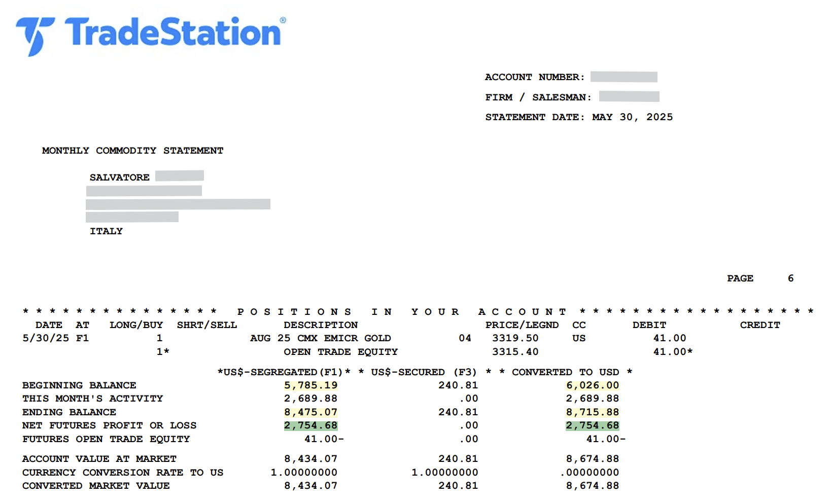The image size is (830, 504).
Task: Click the Currency Conversion Rate to US label
Action: [x=122, y=473]
